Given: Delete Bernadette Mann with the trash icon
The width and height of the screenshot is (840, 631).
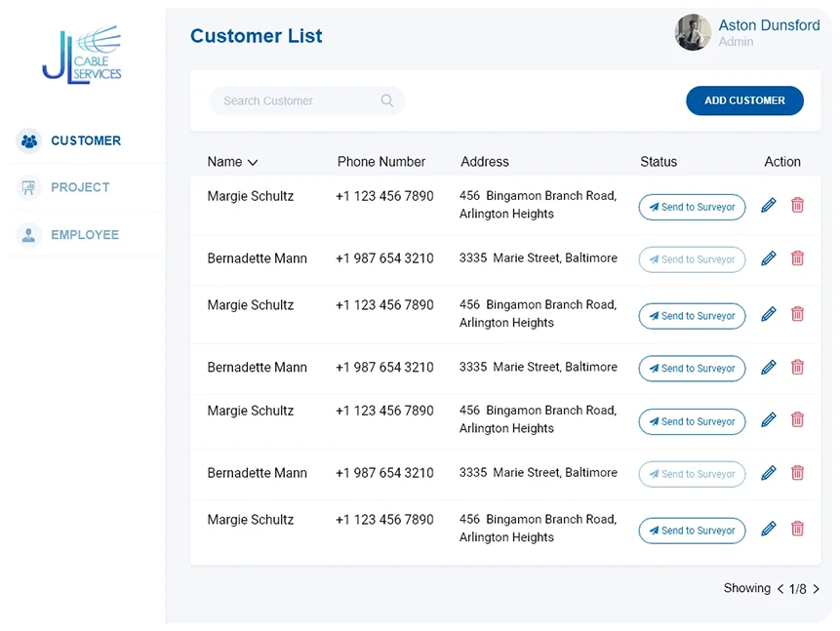Looking at the screenshot, I should click(797, 257).
